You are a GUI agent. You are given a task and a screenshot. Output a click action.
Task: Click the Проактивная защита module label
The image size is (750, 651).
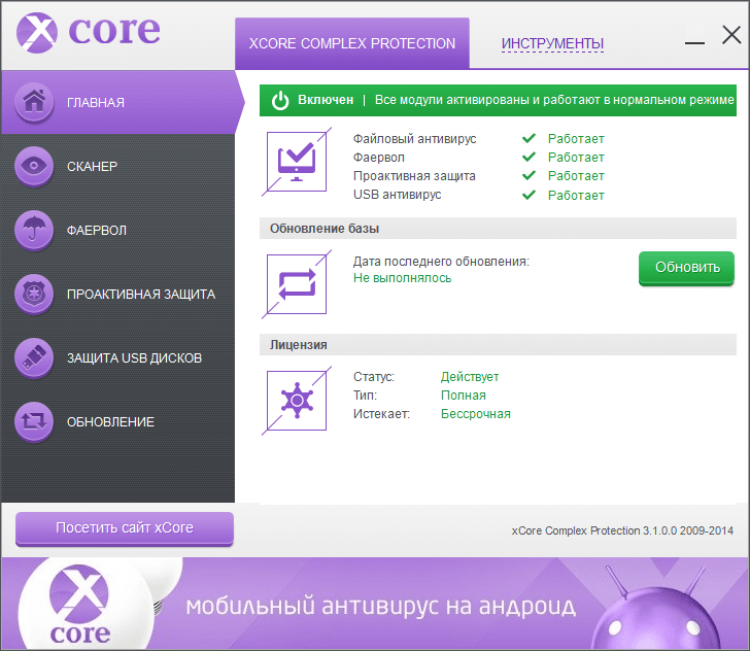pos(414,176)
